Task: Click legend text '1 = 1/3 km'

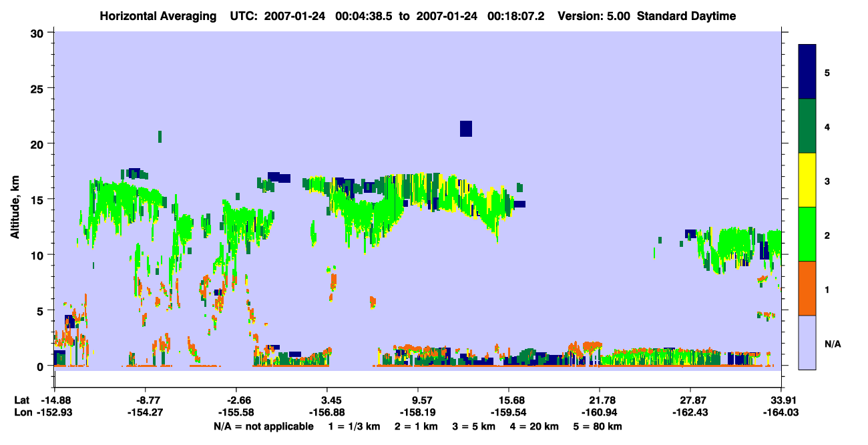Action: [355, 426]
